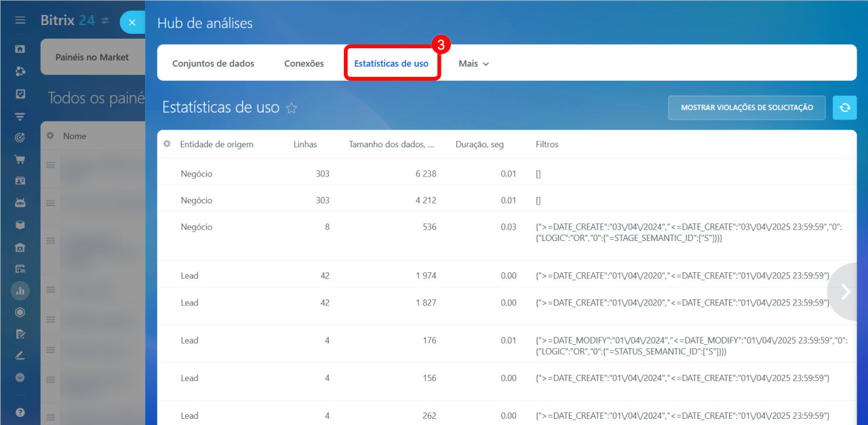Refresh the usage statistics table
This screenshot has height=425, width=868.
tap(844, 108)
